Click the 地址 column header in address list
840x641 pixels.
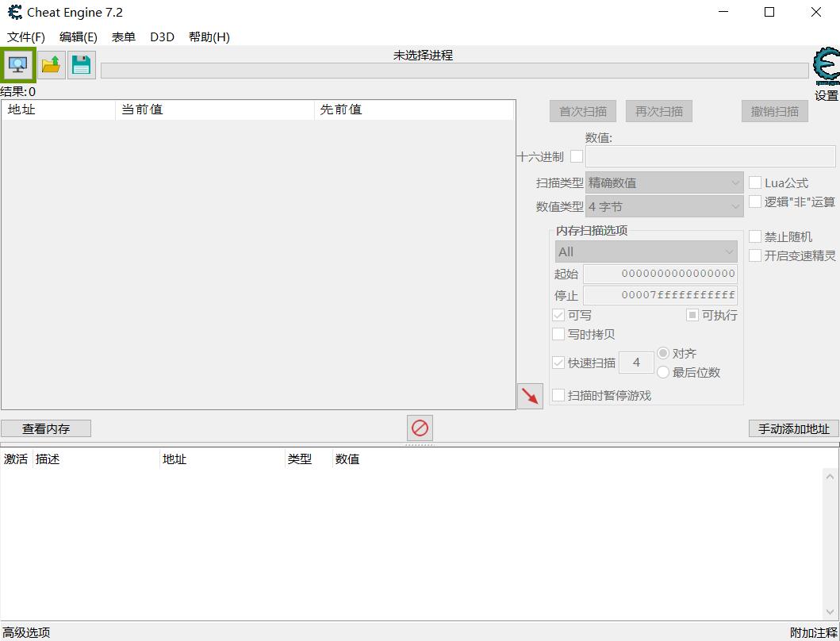[222, 459]
